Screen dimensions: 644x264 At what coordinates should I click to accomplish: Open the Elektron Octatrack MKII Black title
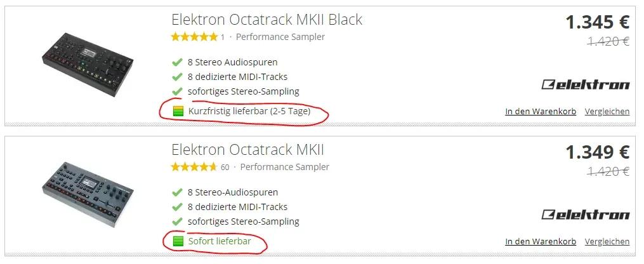[266, 20]
